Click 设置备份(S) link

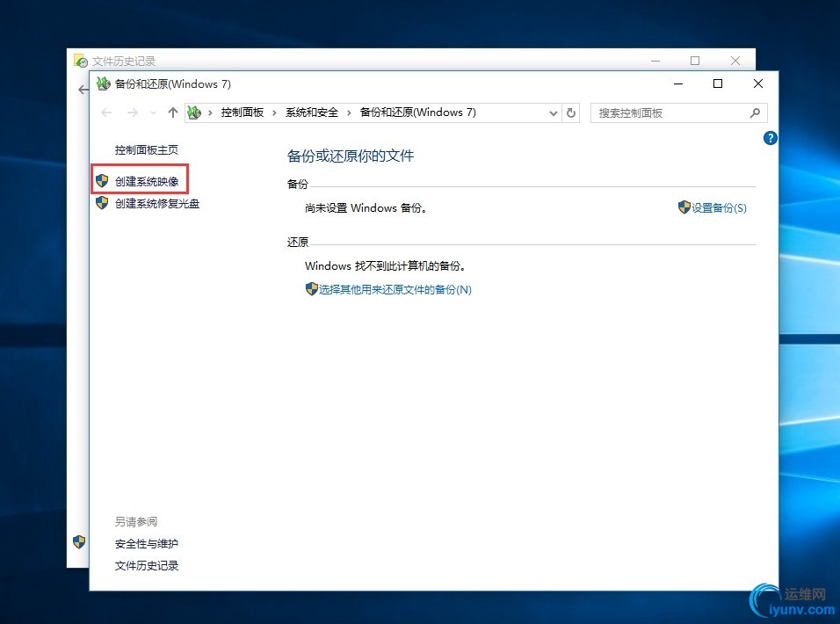click(719, 207)
